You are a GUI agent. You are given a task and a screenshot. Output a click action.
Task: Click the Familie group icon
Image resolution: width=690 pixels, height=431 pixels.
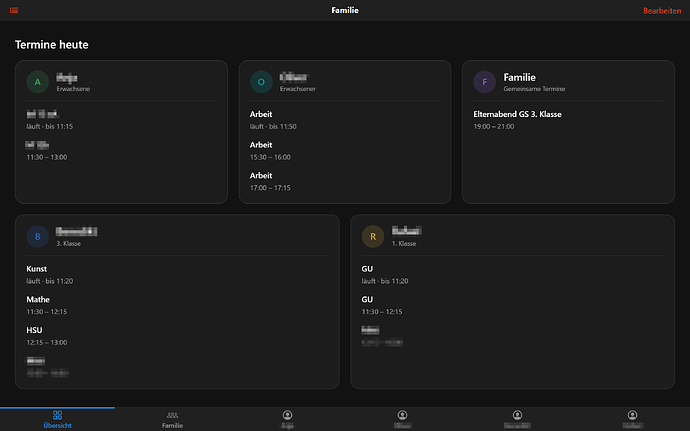coord(172,415)
